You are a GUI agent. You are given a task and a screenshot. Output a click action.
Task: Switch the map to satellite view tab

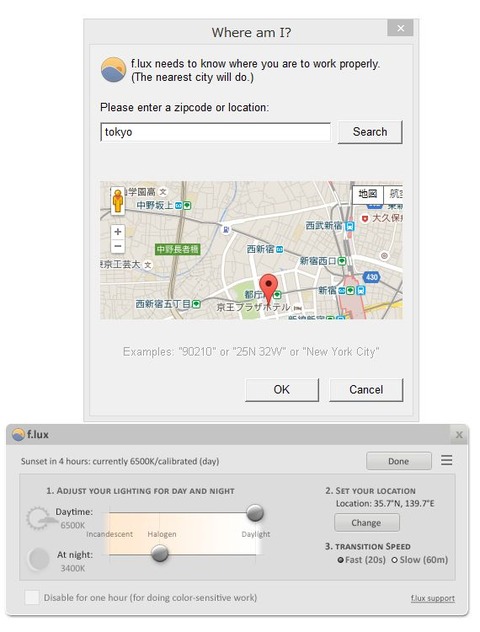(x=393, y=194)
